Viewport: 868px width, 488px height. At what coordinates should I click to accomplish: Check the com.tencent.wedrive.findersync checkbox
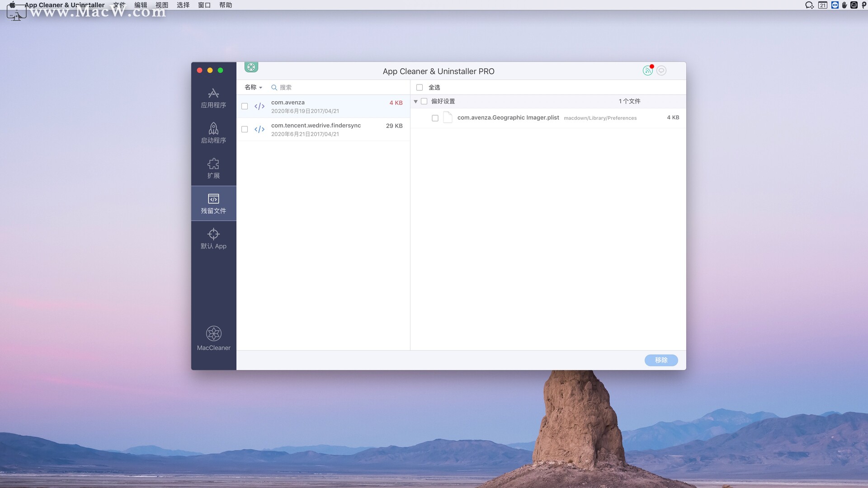point(245,129)
